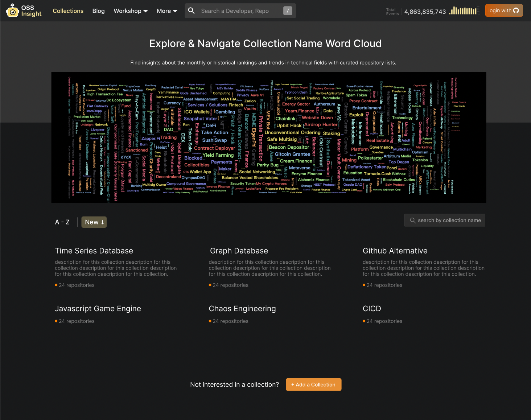Viewport: 531px width, 420px height.
Task: Open the OSS Insight logo home link
Action: coord(24,11)
